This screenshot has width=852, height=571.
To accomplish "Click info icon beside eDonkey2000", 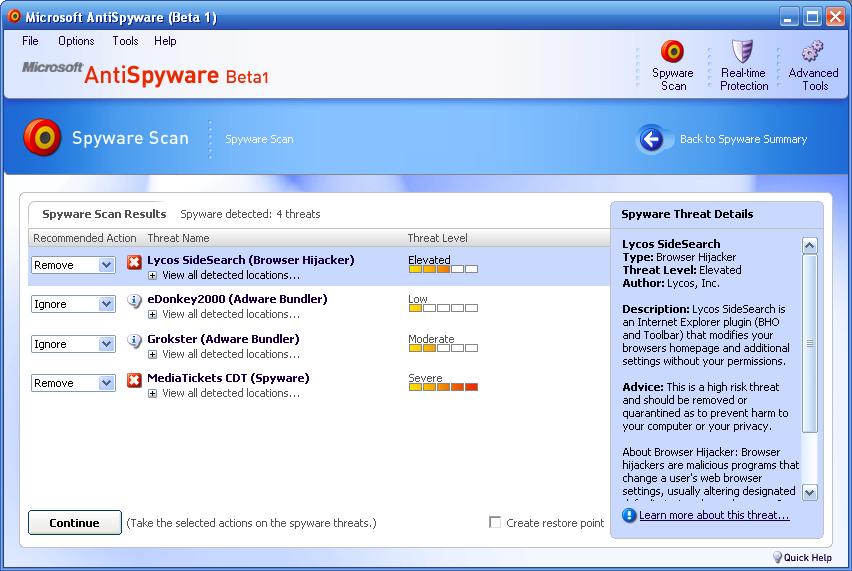I will tap(134, 300).
